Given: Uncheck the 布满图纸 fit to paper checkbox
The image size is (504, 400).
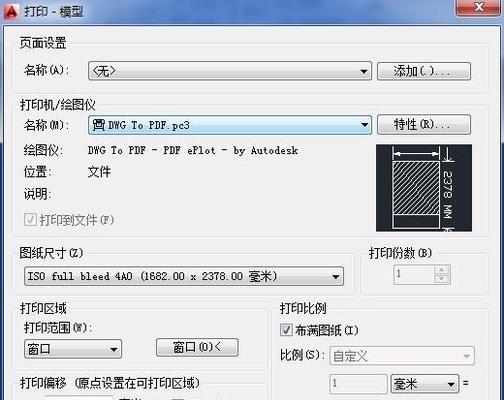Looking at the screenshot, I should (286, 330).
